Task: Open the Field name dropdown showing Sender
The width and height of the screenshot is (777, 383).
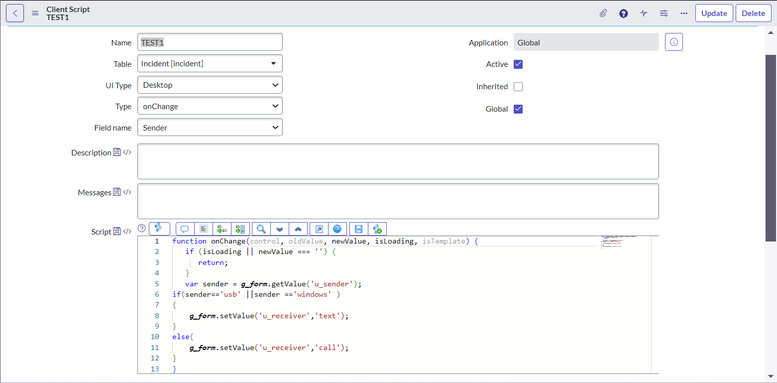Action: [210, 127]
